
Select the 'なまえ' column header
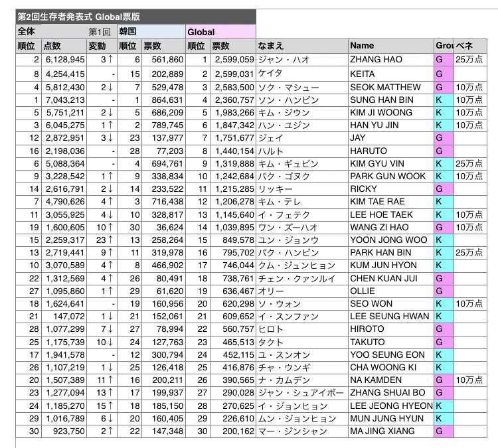point(302,46)
